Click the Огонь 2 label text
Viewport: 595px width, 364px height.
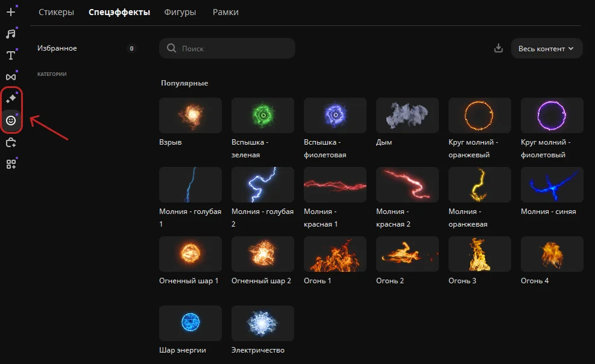pos(389,281)
